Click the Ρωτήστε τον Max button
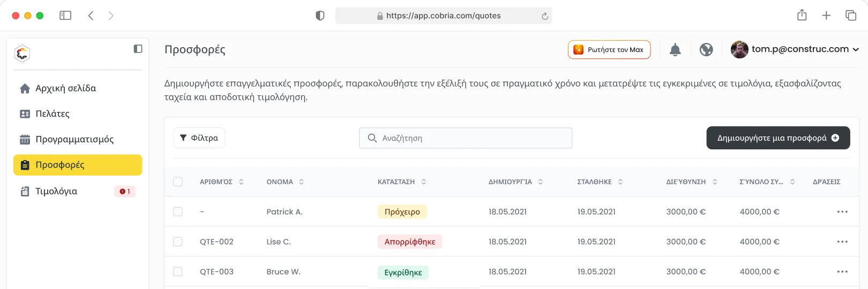 [609, 50]
